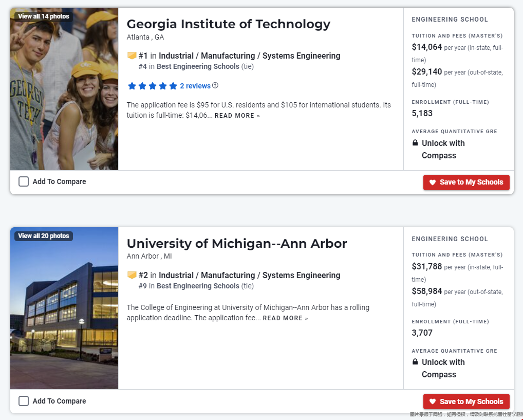Click lock icon in Georgia Tech card
523x420 pixels.
click(x=415, y=143)
